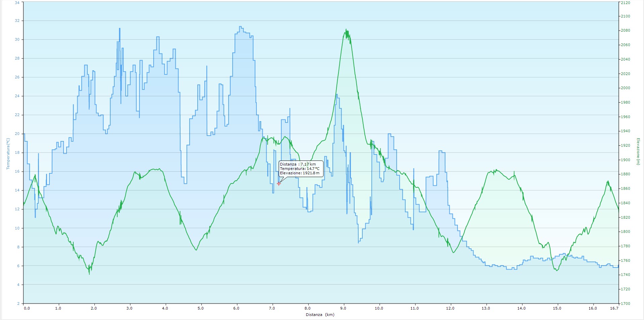This screenshot has width=644, height=320.
Task: Click the Elevazione (m) right axis title
Action: click(x=638, y=151)
